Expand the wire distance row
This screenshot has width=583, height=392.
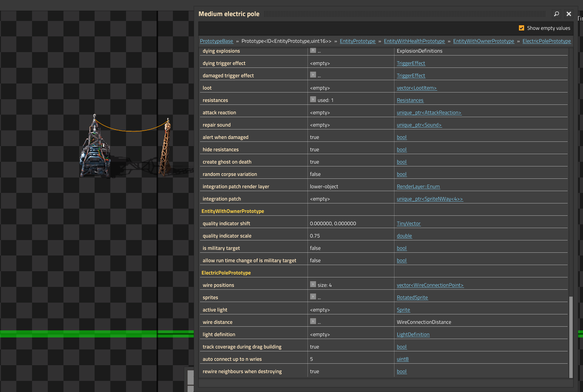(313, 321)
